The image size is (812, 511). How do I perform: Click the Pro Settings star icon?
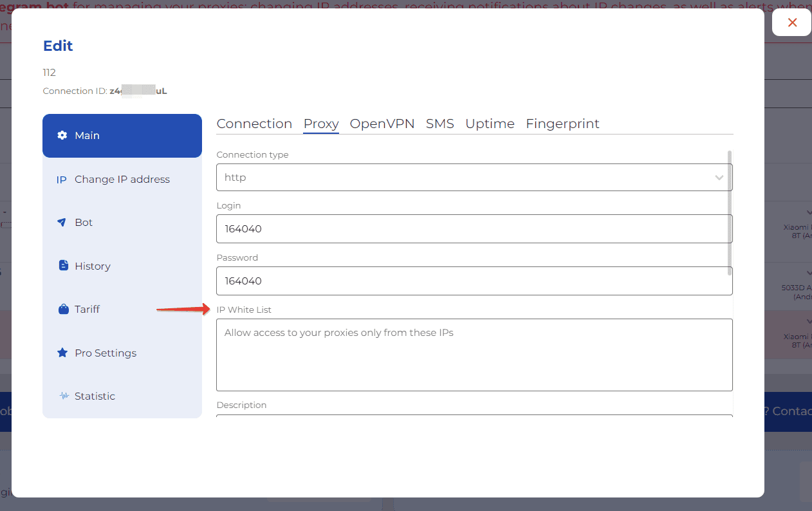pos(62,353)
